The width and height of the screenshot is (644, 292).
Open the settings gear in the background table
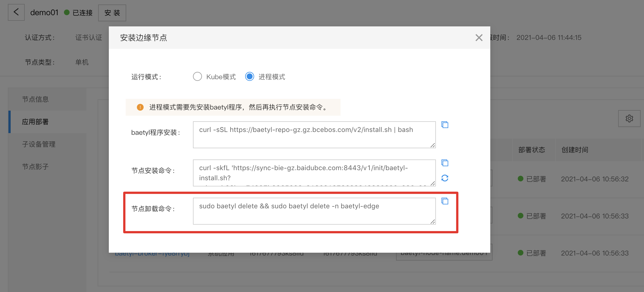[629, 118]
